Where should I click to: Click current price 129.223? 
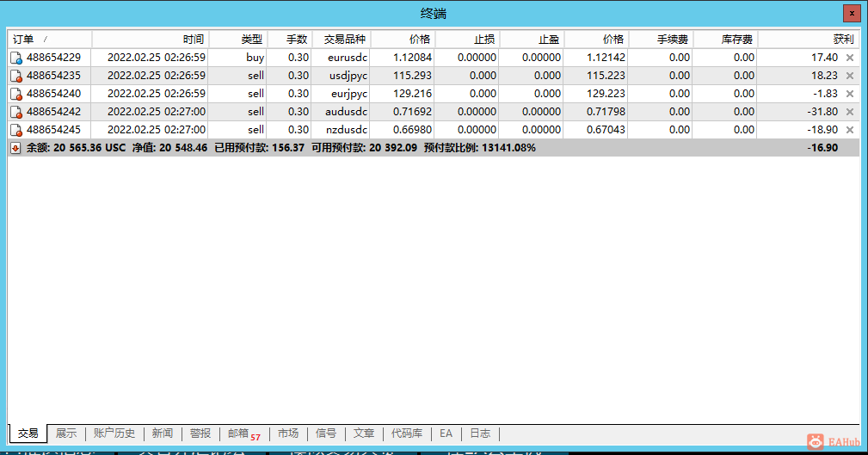tap(606, 94)
